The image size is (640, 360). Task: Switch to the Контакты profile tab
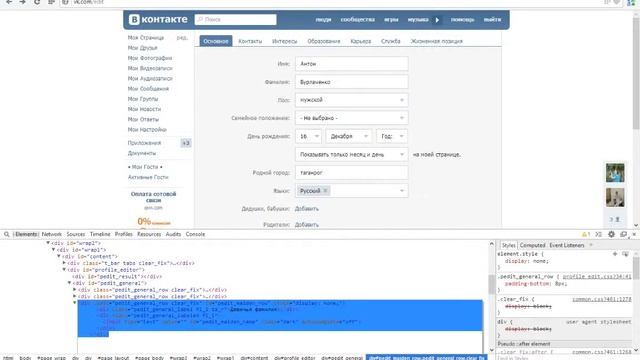pos(250,41)
